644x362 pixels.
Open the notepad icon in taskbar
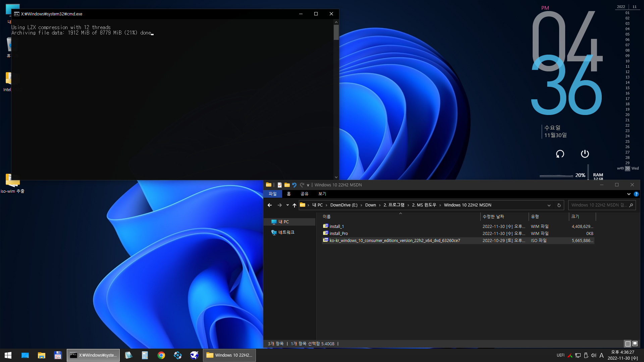[128, 355]
